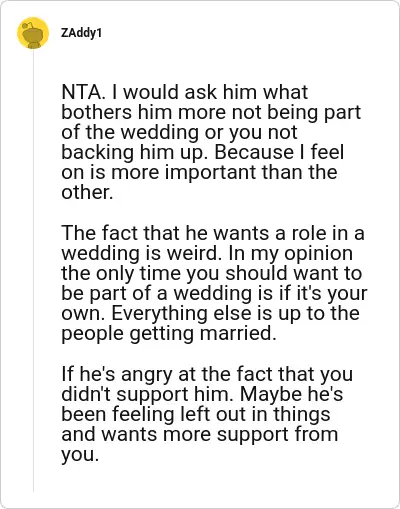Click the line 'bothers him more not being part'

[x=211, y=112]
